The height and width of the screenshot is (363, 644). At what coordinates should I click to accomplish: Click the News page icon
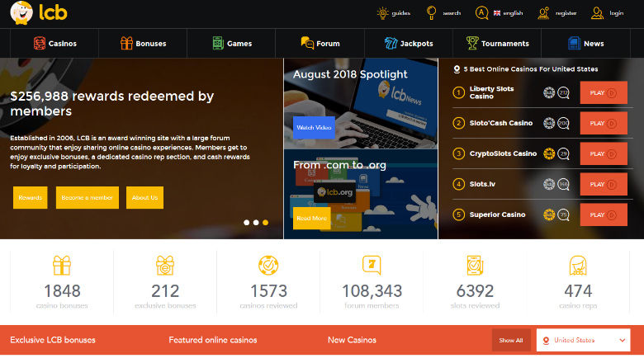pos(574,43)
